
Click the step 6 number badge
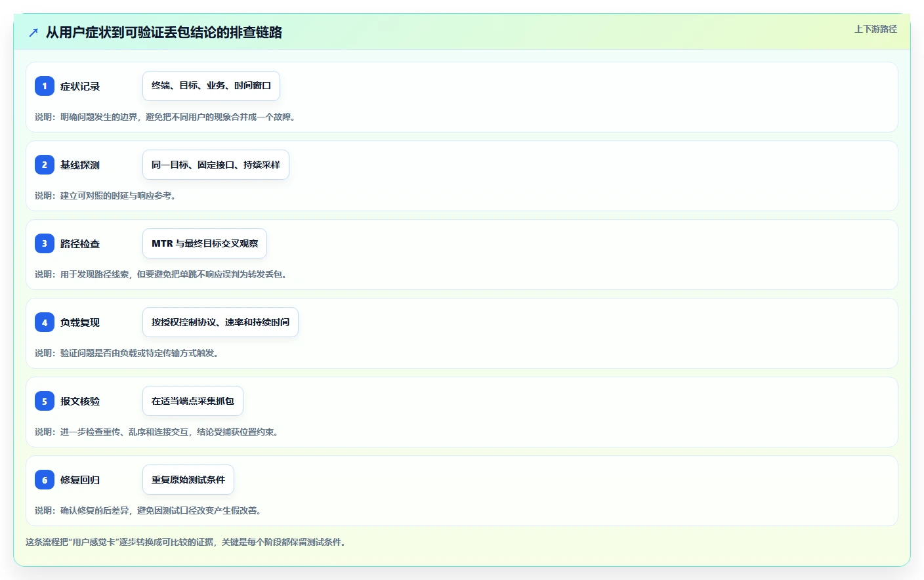(45, 480)
